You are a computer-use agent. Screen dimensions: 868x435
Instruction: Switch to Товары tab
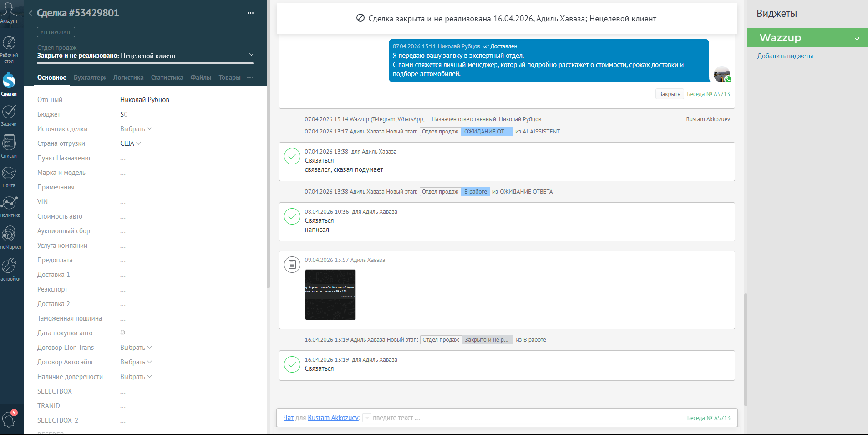[229, 77]
